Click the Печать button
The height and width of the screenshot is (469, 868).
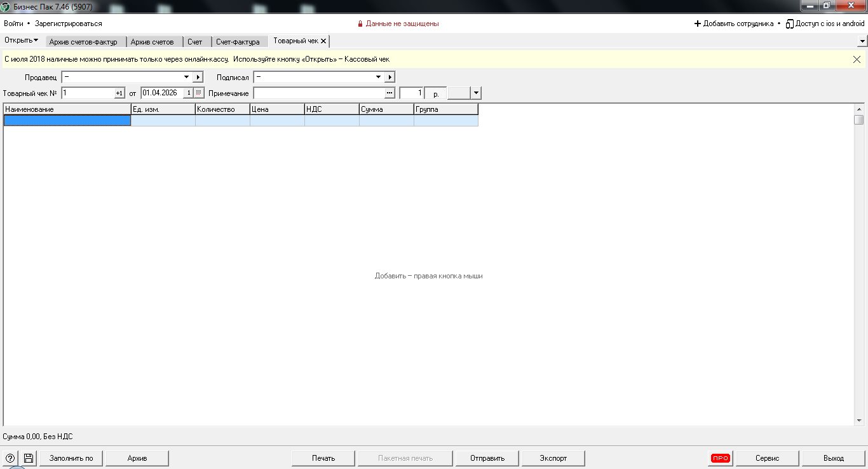click(323, 458)
